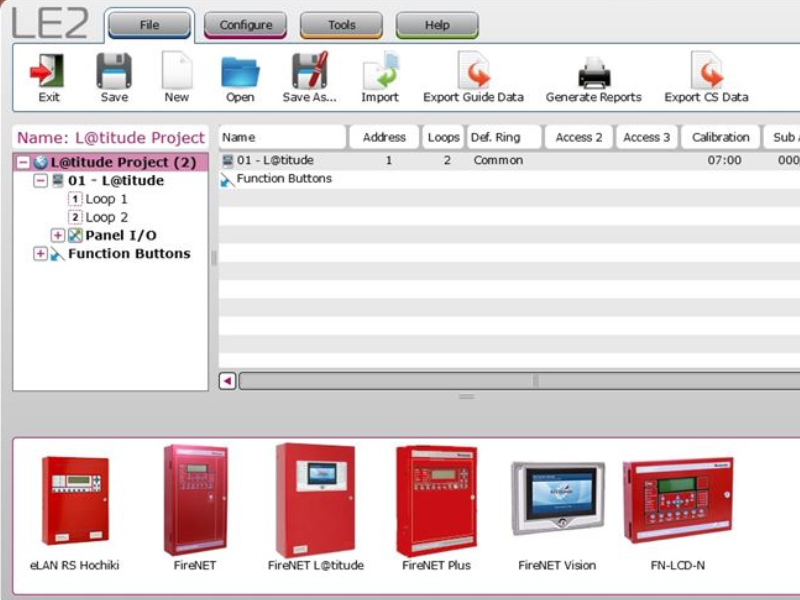Select the eLAN RS Hochiki panel

click(x=74, y=501)
